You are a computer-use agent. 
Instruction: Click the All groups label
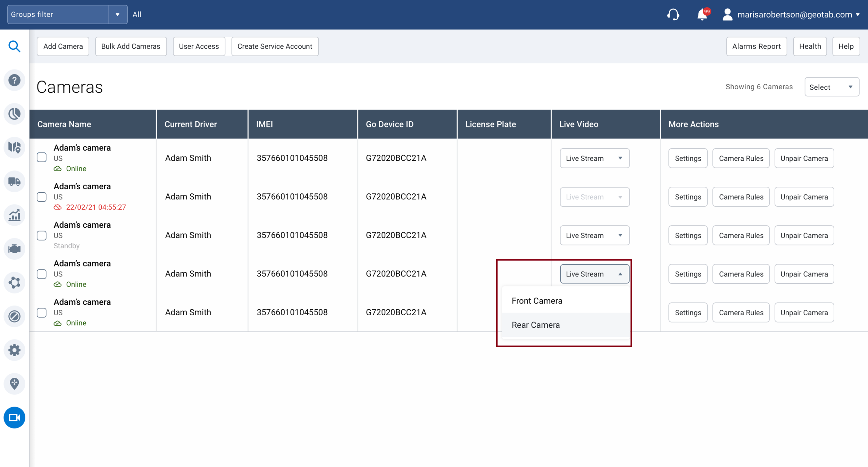point(137,15)
